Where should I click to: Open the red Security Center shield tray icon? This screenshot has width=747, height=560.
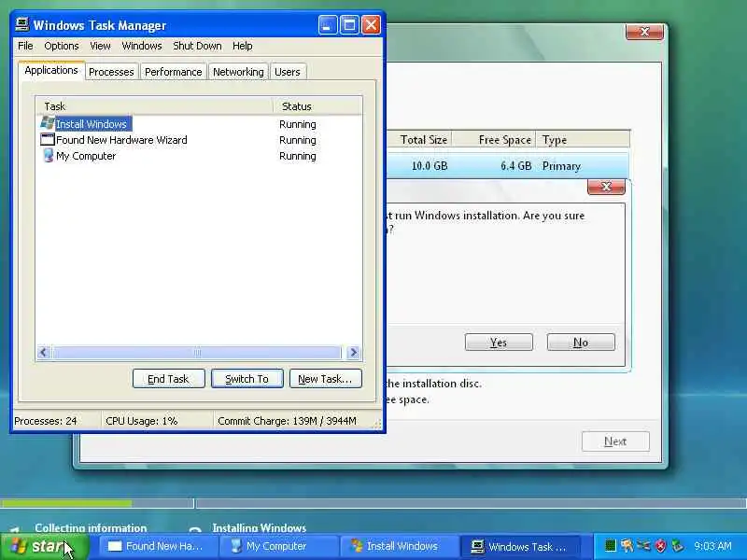660,546
